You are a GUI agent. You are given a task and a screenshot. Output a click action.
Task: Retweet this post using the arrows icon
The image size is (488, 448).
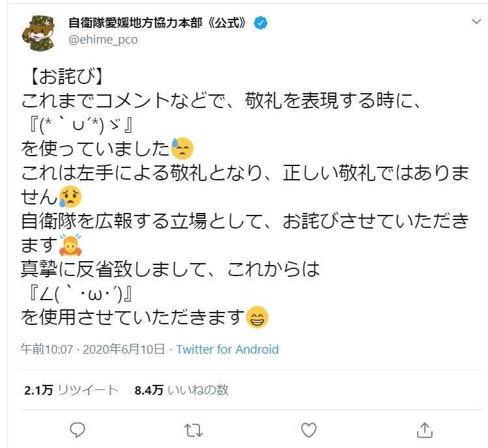[x=194, y=428]
